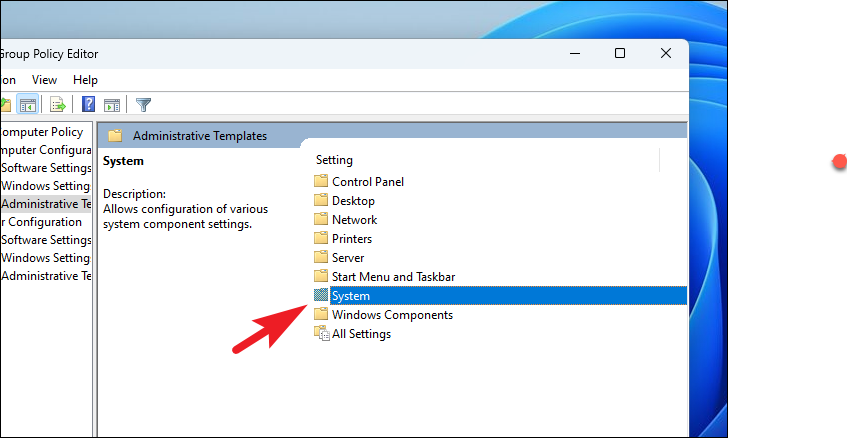Screen dimensions: 847x438
Task: Click the Show/Hide Action Pane icon
Action: (112, 105)
